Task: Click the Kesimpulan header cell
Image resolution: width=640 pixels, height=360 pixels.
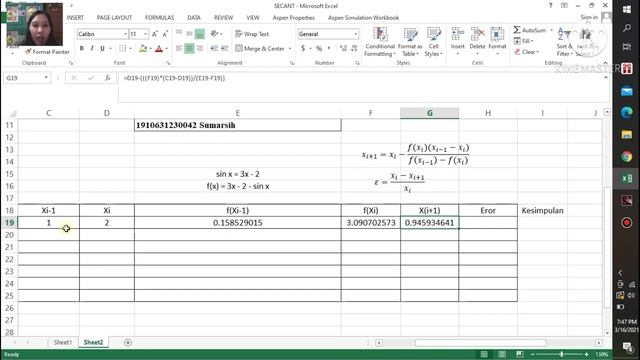Action: 542,211
